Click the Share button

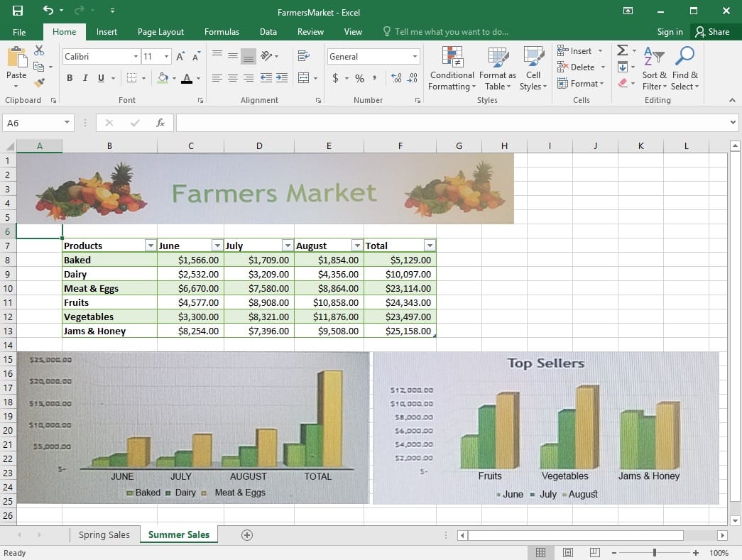point(712,32)
